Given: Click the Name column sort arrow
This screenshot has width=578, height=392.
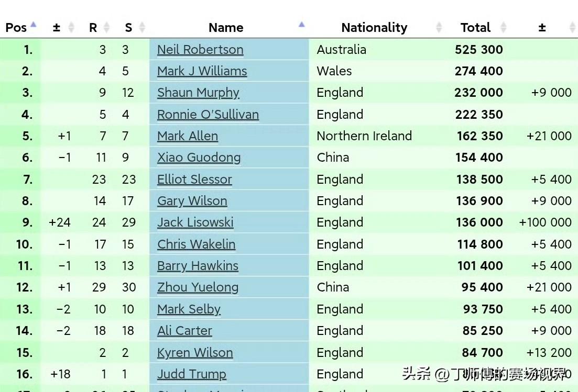Looking at the screenshot, I should click(301, 25).
